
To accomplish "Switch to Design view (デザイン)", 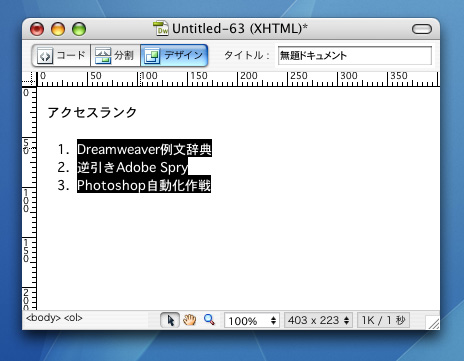I will point(174,55).
